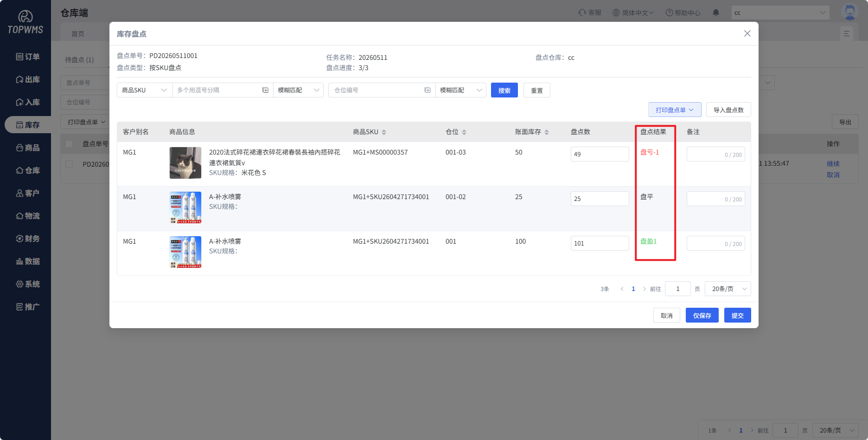Click batch input icon in SKU field

tap(265, 90)
